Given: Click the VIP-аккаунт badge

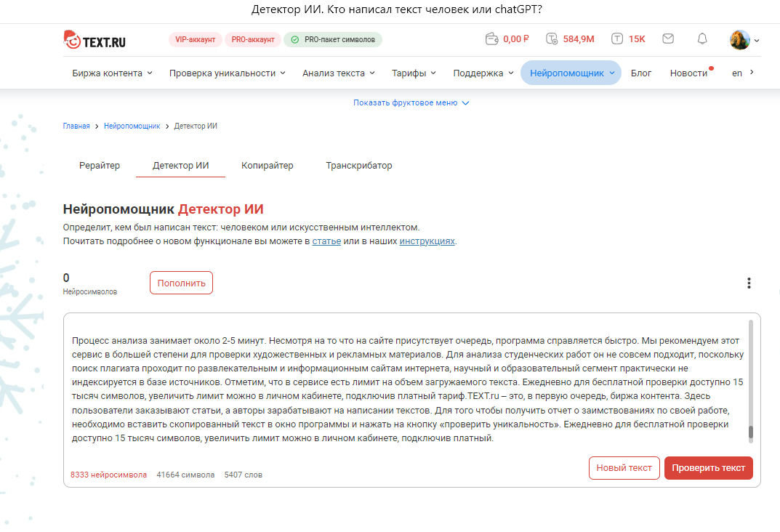Looking at the screenshot, I should pyautogui.click(x=196, y=40).
